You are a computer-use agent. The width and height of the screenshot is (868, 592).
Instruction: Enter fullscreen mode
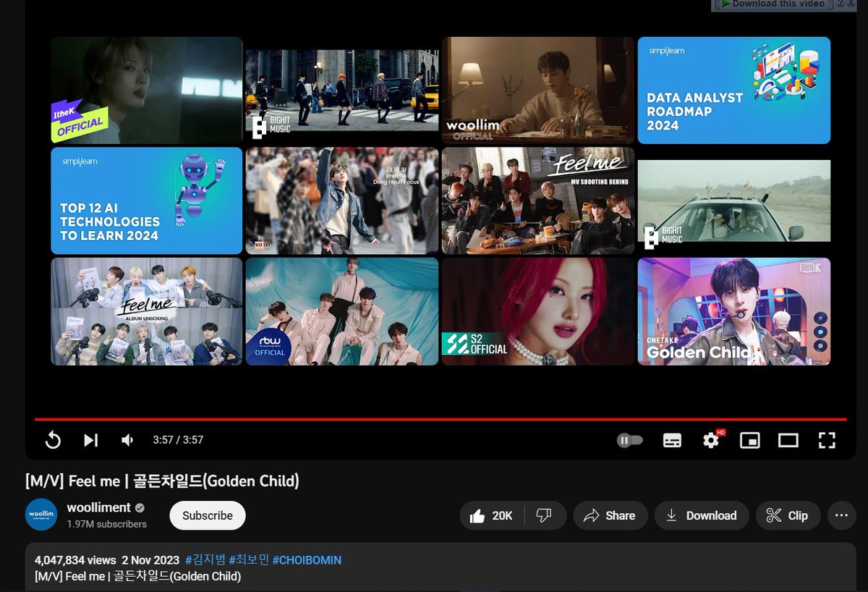pyautogui.click(x=827, y=440)
